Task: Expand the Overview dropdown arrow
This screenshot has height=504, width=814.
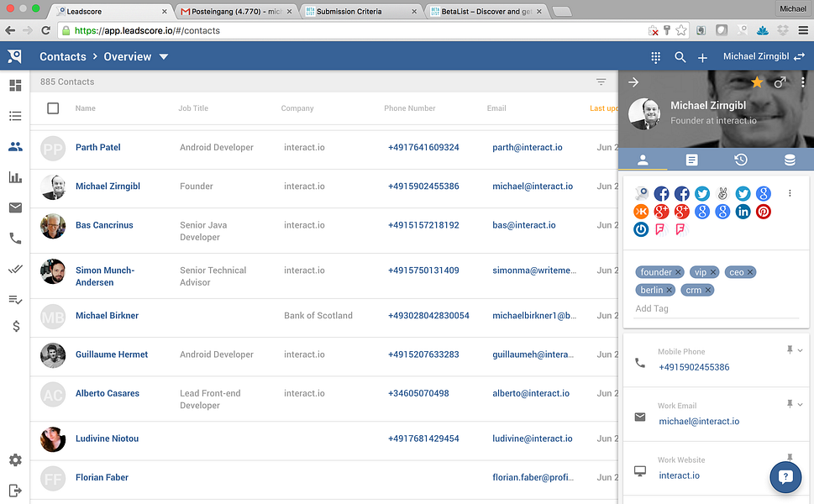Action: [164, 56]
